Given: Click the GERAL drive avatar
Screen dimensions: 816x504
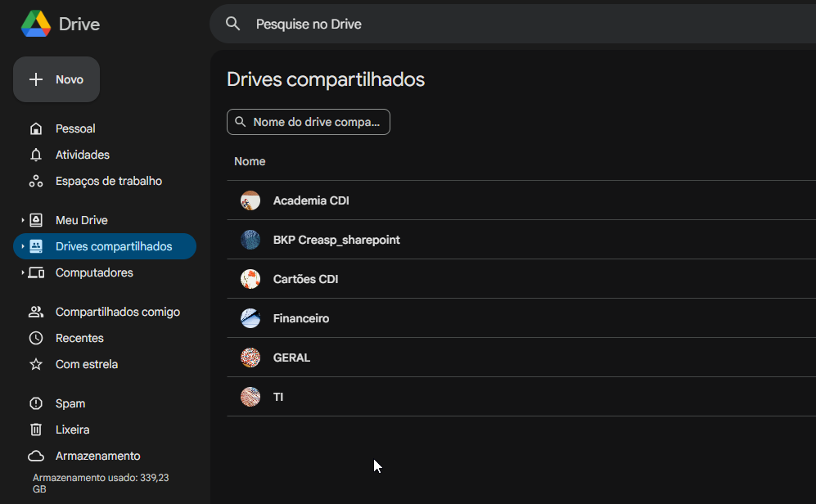Looking at the screenshot, I should click(x=250, y=358).
